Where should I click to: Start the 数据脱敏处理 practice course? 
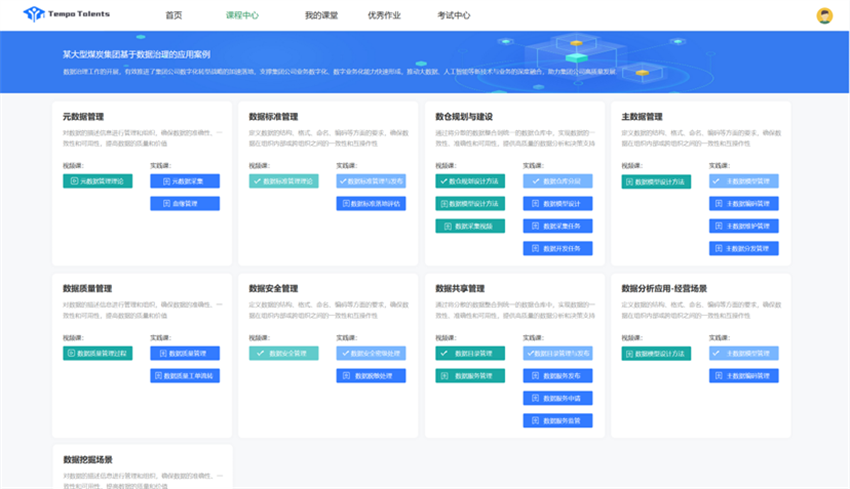coord(371,376)
